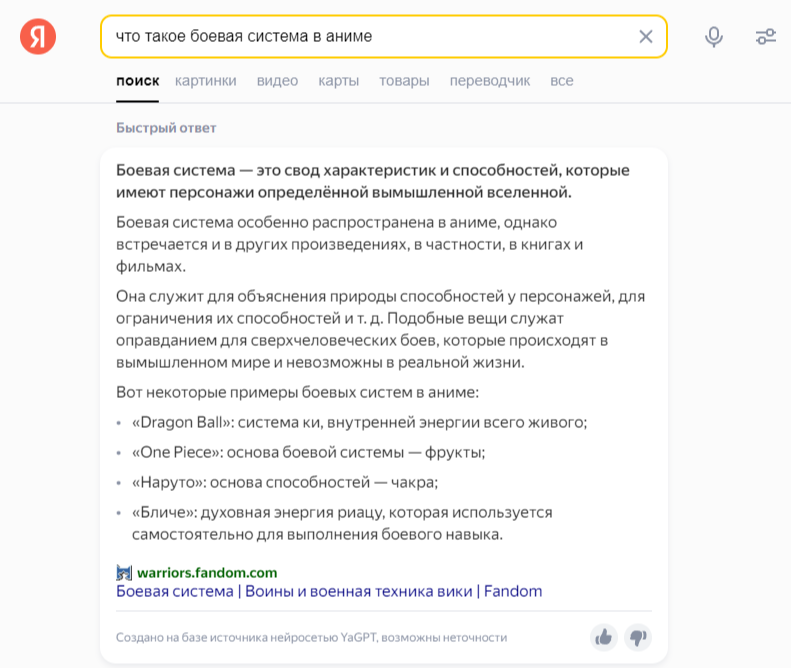The width and height of the screenshot is (791, 668).
Task: Focus the search query input field
Action: point(370,37)
